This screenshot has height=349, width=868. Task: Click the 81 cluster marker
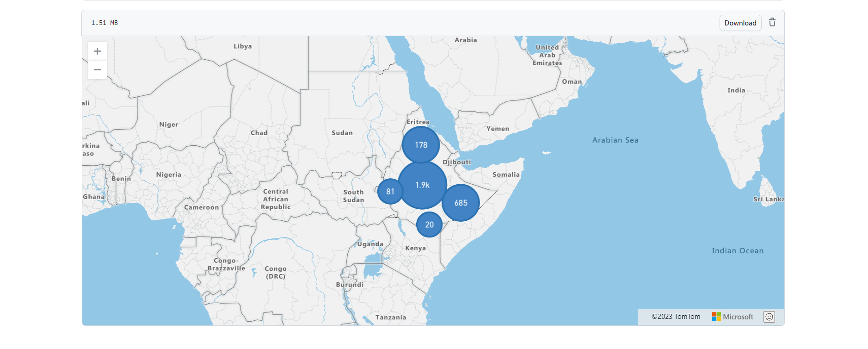coord(390,192)
